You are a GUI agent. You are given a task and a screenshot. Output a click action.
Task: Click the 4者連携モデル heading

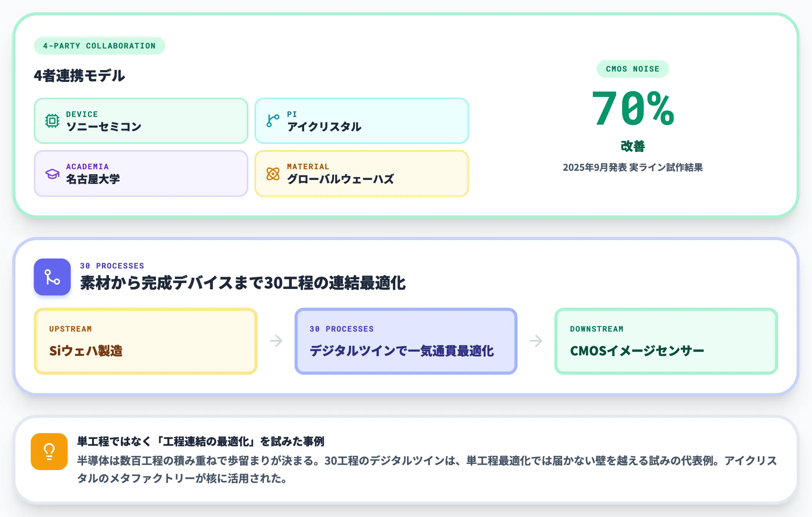coord(80,76)
